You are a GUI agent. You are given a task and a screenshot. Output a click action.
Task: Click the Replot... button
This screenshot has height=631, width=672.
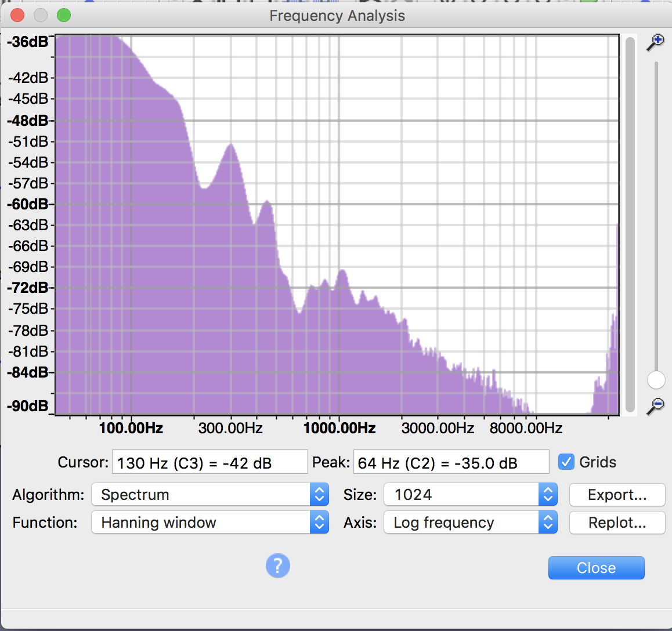pos(617,523)
